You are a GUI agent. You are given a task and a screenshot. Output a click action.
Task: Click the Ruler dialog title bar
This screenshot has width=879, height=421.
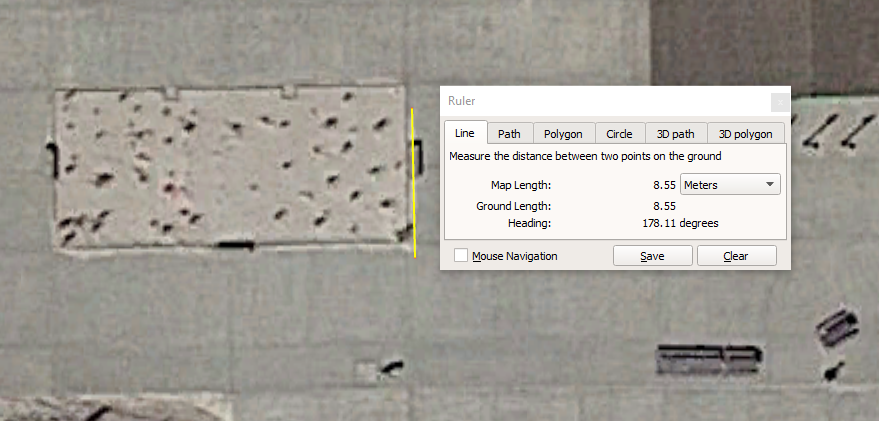(600, 101)
